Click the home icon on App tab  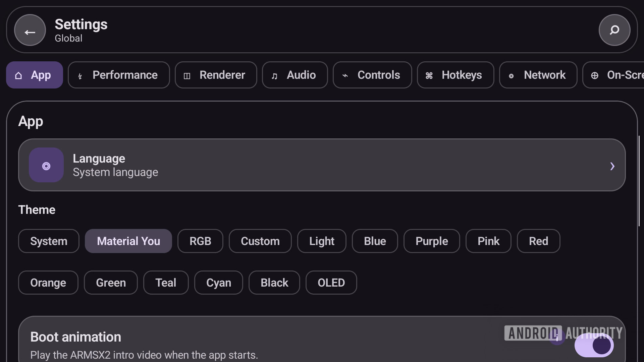[18, 75]
